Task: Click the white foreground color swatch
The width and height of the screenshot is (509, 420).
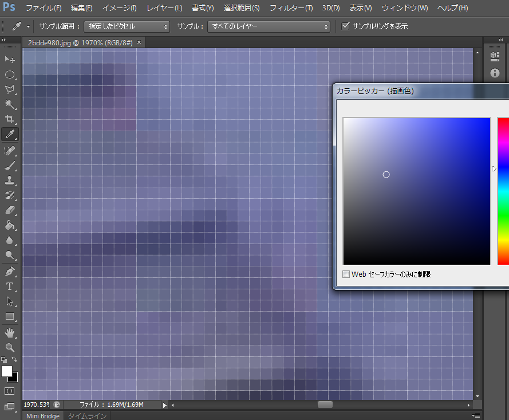Action: pos(7,371)
